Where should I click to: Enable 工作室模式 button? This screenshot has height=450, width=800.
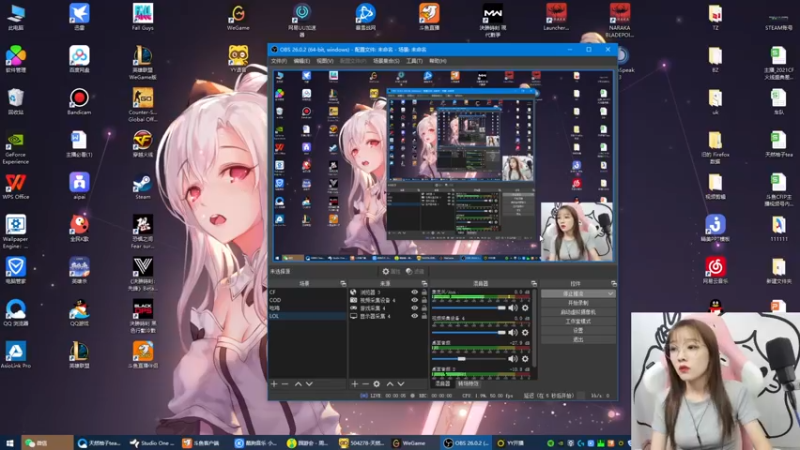(578, 321)
